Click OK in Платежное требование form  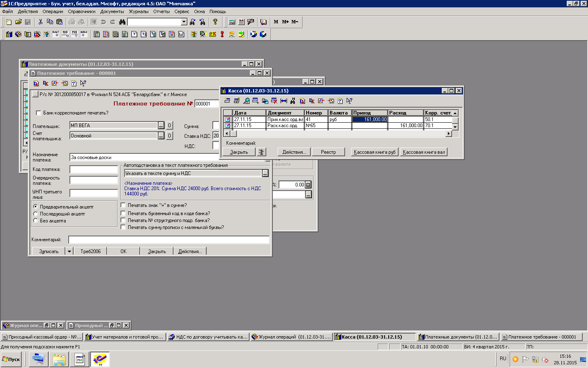[123, 251]
